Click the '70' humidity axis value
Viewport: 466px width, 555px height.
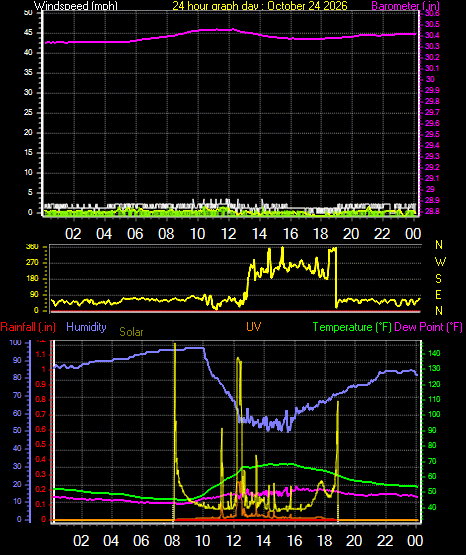(17, 395)
